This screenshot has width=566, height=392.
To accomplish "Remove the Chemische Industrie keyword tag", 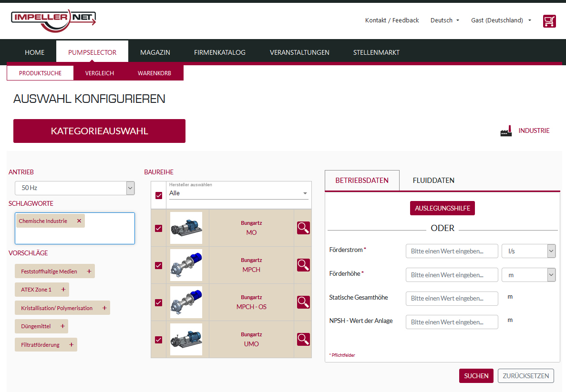I will point(79,221).
